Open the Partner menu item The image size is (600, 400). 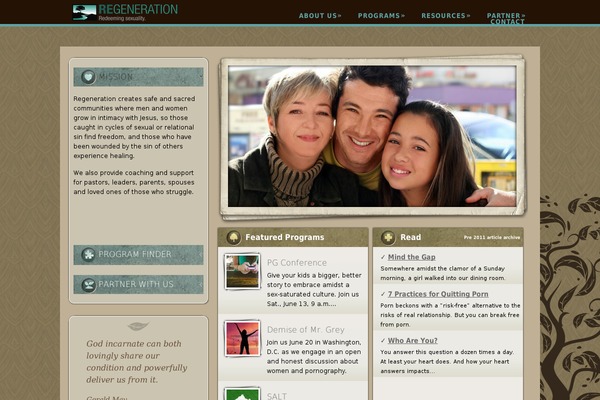tap(506, 15)
